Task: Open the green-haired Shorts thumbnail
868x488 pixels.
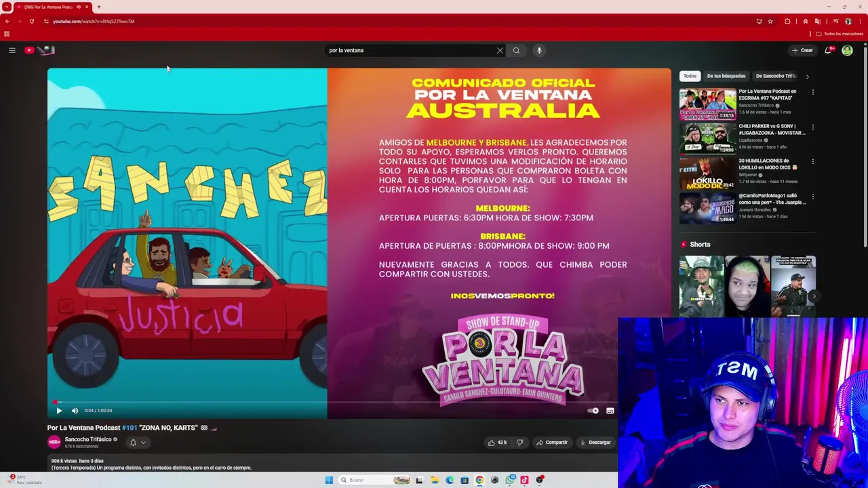Action: [747, 286]
